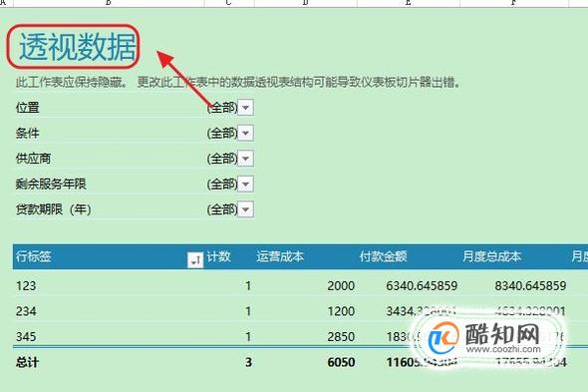Click the 供应商 filter value (全部)
This screenshot has height=392, width=588.
[x=222, y=159]
